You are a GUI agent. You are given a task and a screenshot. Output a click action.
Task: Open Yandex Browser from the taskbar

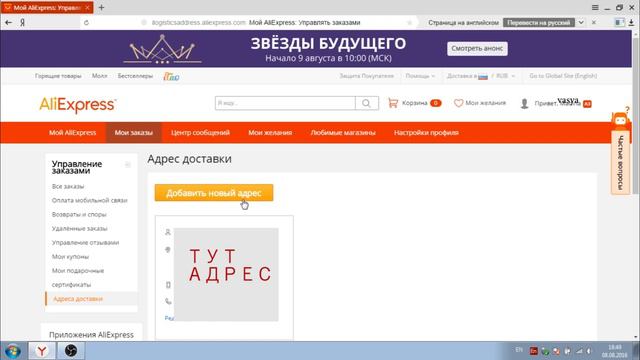click(42, 351)
